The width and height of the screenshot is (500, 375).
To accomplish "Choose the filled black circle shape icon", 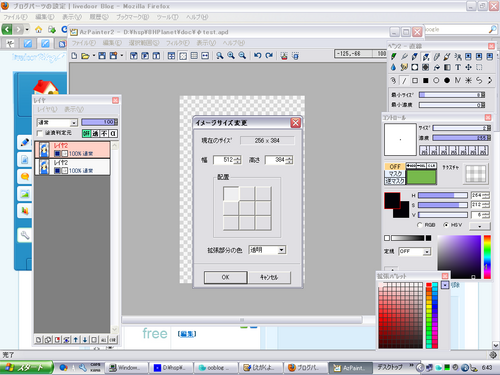I will 447,80.
